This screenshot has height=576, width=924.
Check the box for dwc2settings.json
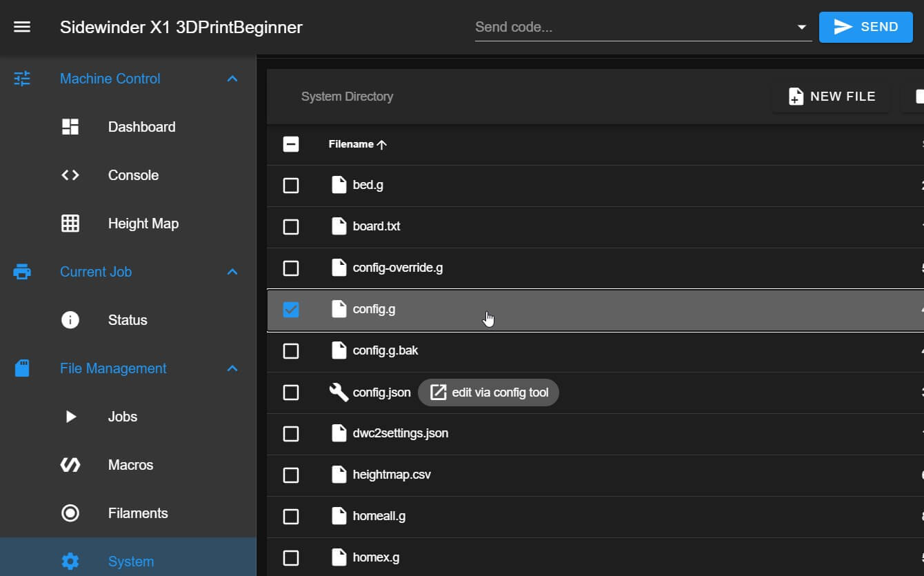click(x=291, y=434)
